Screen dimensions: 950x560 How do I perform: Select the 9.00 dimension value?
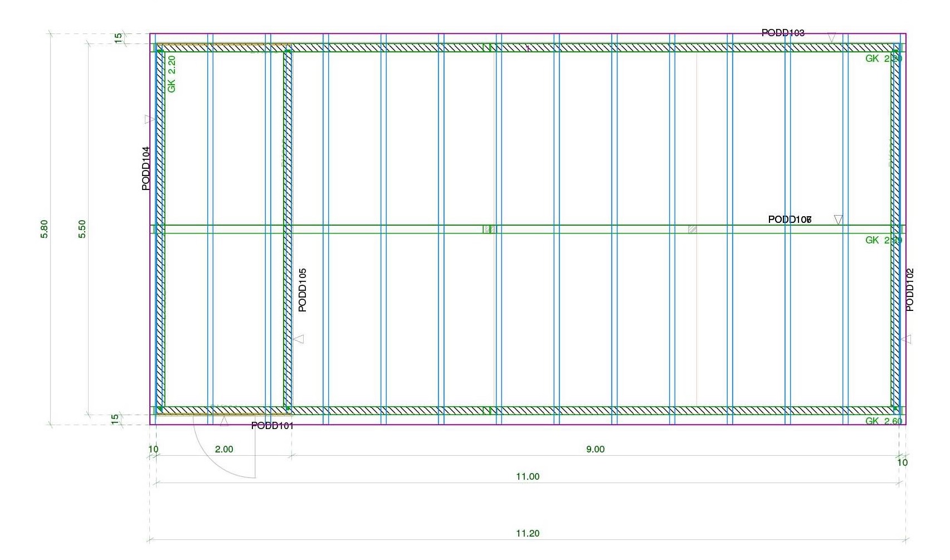(595, 449)
